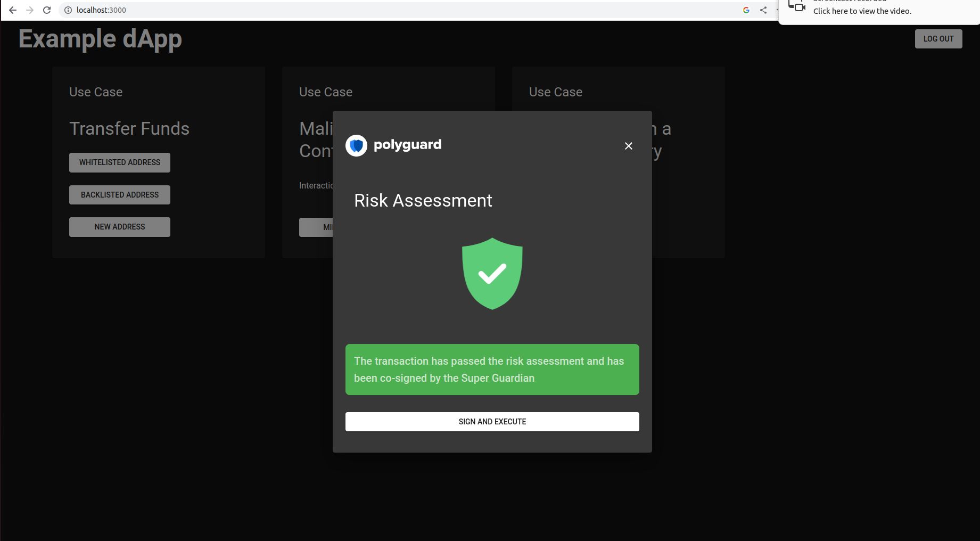Click the BACKLISTED ADDRESS button
This screenshot has width=980, height=541.
pyautogui.click(x=120, y=195)
